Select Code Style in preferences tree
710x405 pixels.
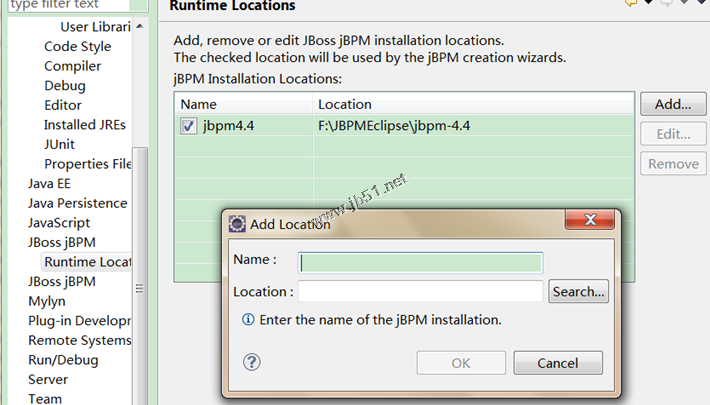click(77, 46)
